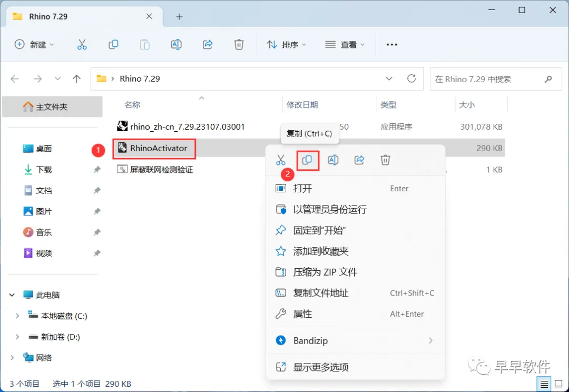Unpin 文档 from quick access
569x392 pixels.
[97, 191]
